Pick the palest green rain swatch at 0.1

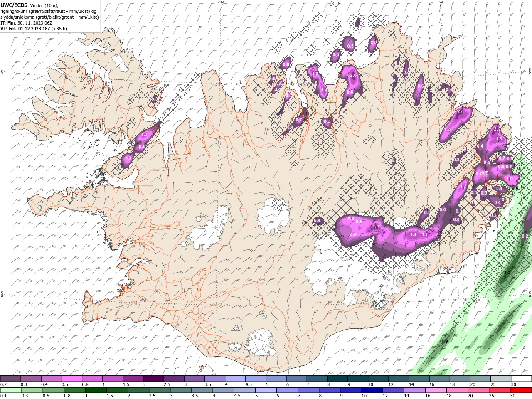click(x=11, y=390)
